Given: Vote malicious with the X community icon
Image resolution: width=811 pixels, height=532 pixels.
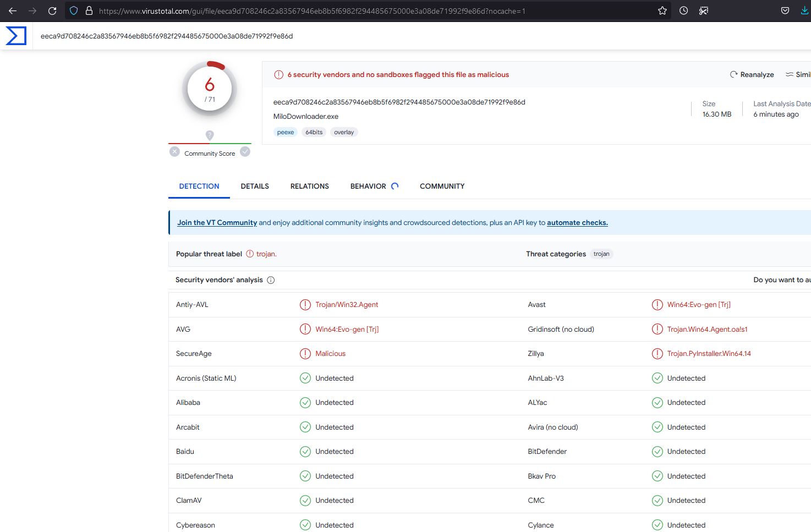Looking at the screenshot, I should coord(174,152).
